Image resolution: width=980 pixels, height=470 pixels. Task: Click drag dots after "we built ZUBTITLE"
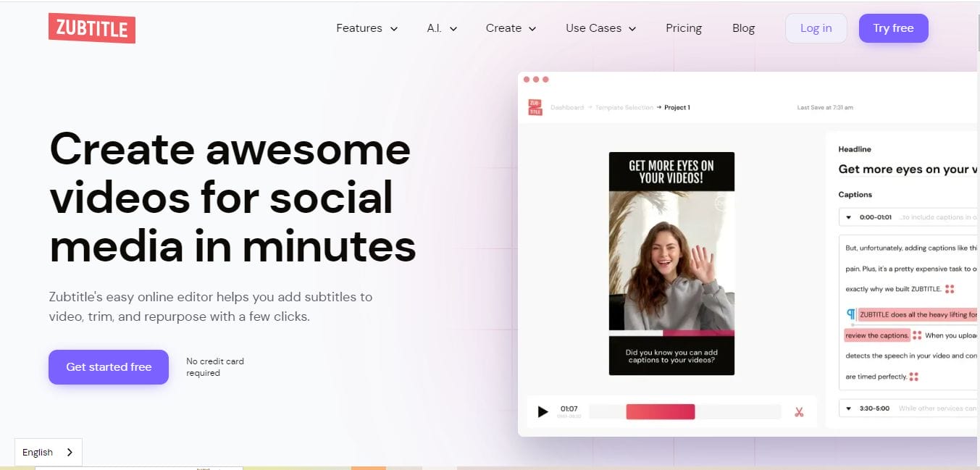(x=950, y=288)
